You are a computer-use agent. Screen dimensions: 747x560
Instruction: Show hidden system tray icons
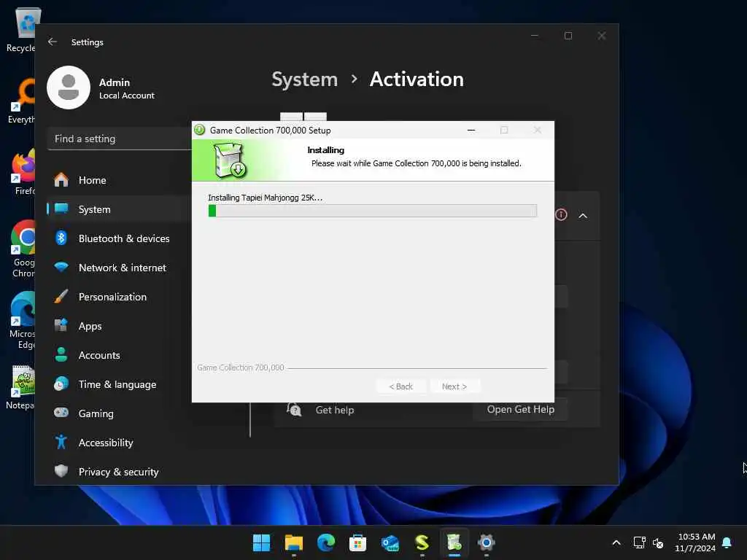[616, 542]
